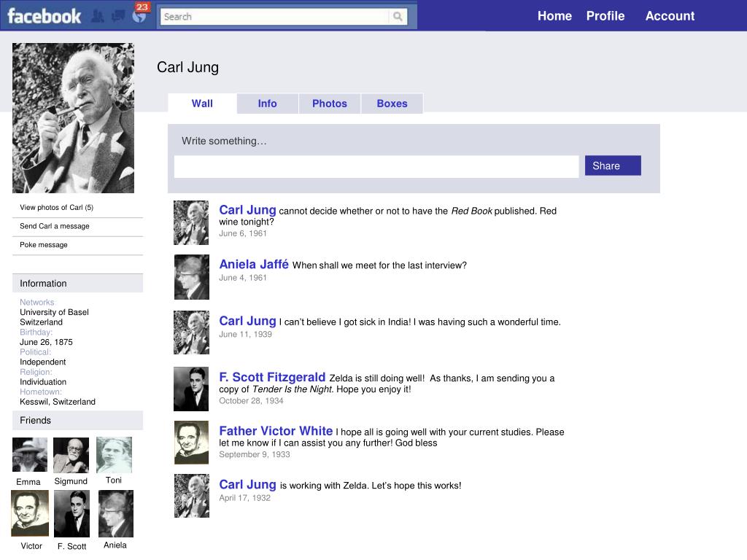
Task: Click the Carl Jung profile heading
Action: (x=187, y=67)
